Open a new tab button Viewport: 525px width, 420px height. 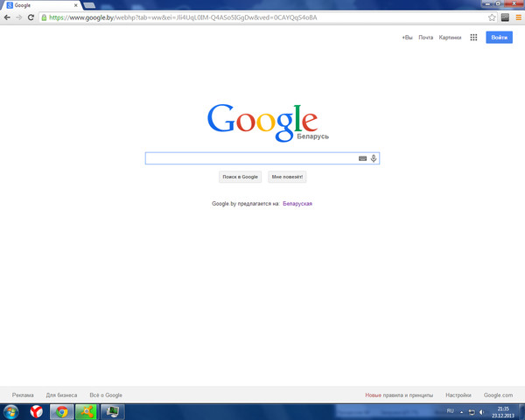(x=89, y=5)
